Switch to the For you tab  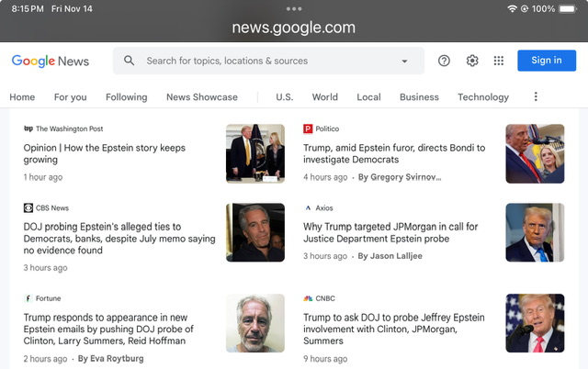click(70, 97)
